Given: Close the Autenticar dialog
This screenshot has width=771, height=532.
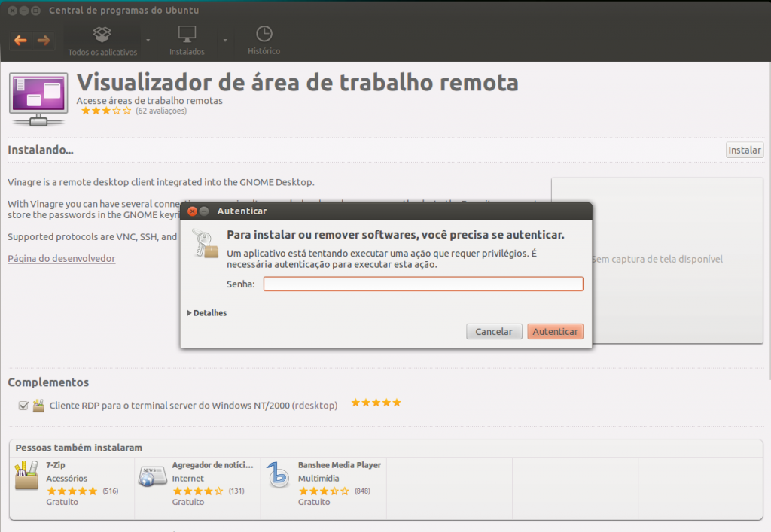Looking at the screenshot, I should click(193, 211).
